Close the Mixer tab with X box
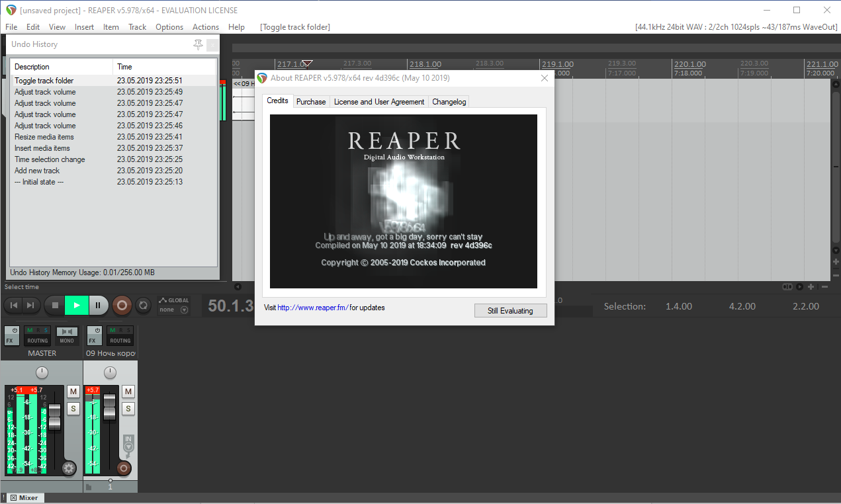This screenshot has width=841, height=504. pos(13,497)
